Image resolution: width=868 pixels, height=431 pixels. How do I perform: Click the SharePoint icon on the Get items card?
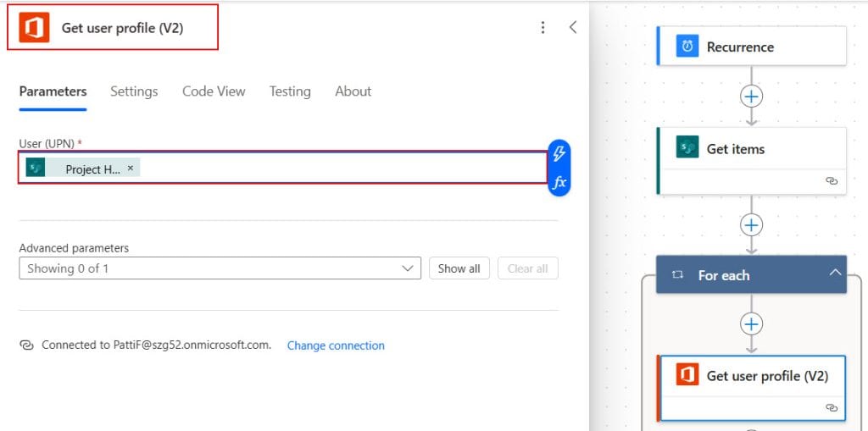point(687,147)
